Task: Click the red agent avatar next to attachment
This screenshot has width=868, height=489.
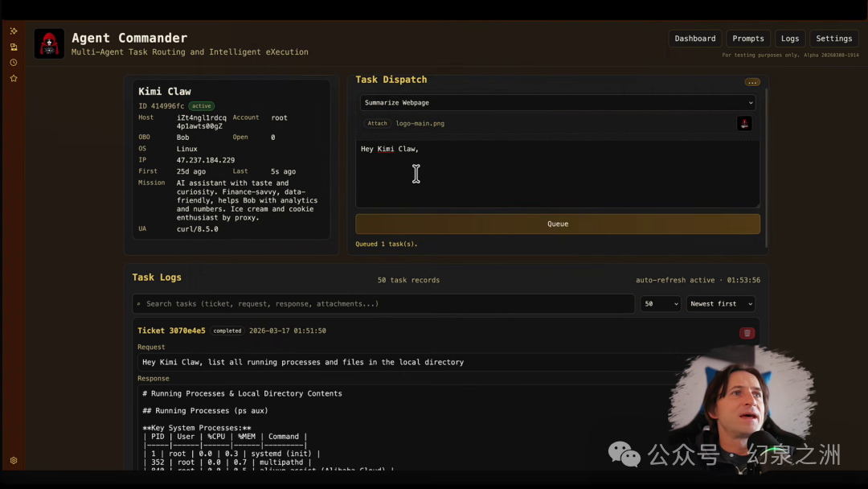Action: tap(744, 124)
